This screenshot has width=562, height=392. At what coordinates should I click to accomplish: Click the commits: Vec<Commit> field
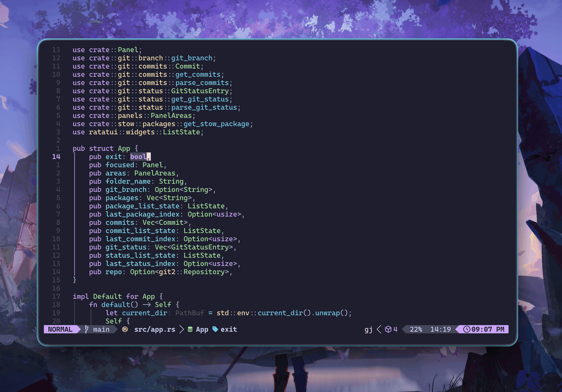click(x=140, y=222)
